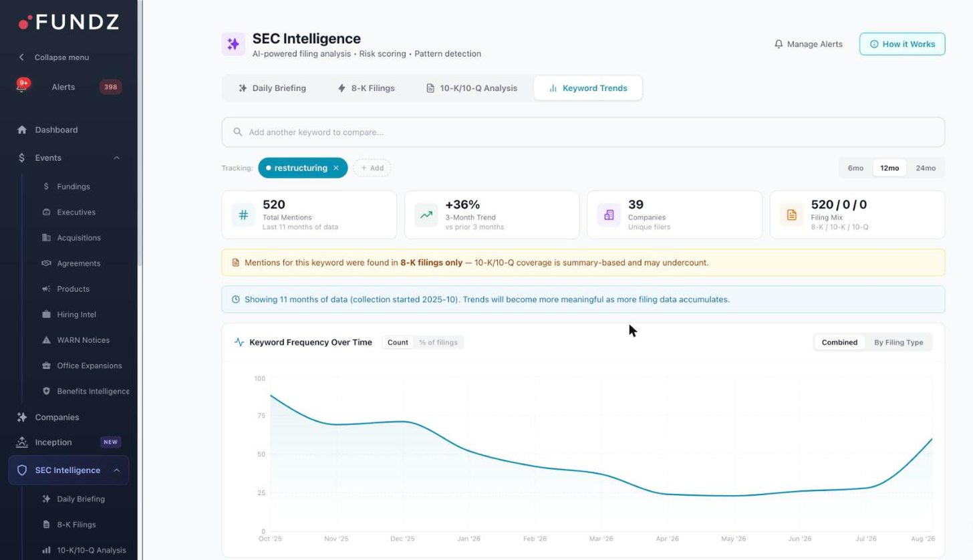Select the By Filing Type view
Viewport: 973px width, 560px height.
[899, 342]
